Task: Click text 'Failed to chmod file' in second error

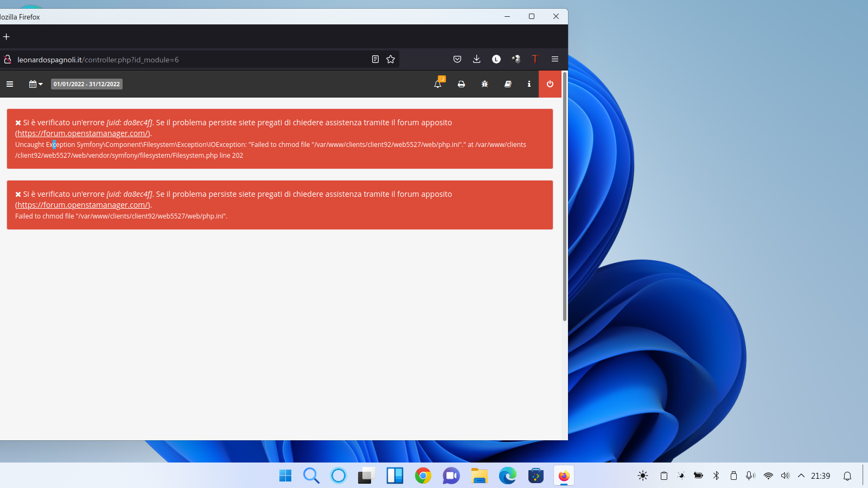Action: click(x=44, y=216)
